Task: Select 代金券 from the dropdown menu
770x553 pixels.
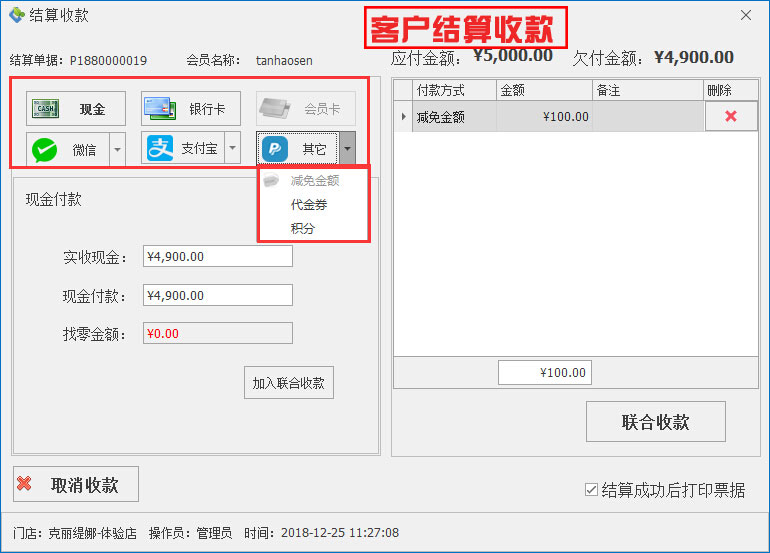Action: (x=309, y=205)
